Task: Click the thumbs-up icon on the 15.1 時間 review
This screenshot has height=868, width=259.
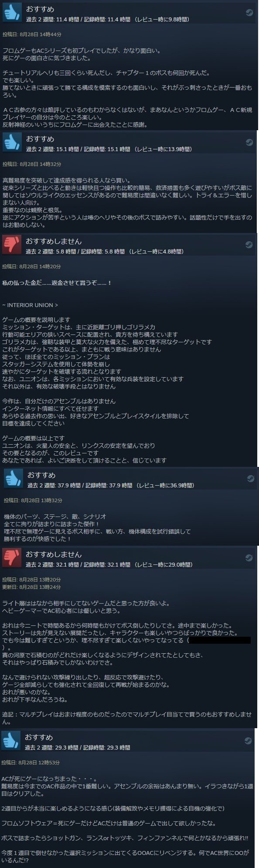Action: coord(12,142)
